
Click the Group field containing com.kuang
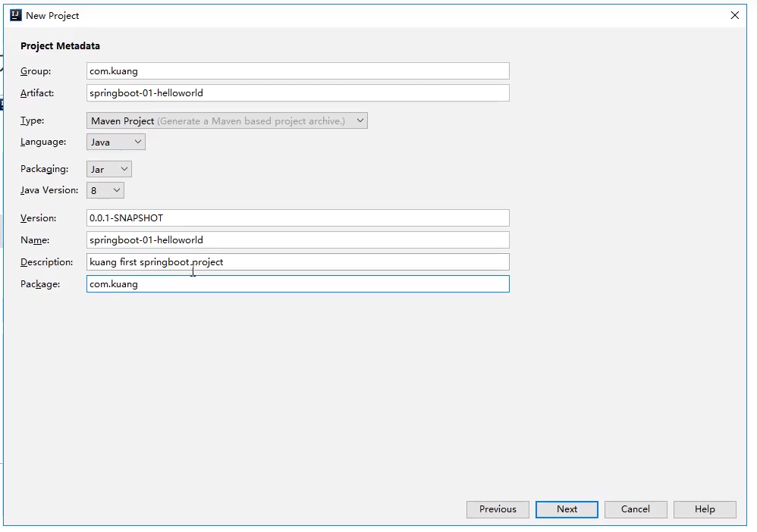pos(297,71)
